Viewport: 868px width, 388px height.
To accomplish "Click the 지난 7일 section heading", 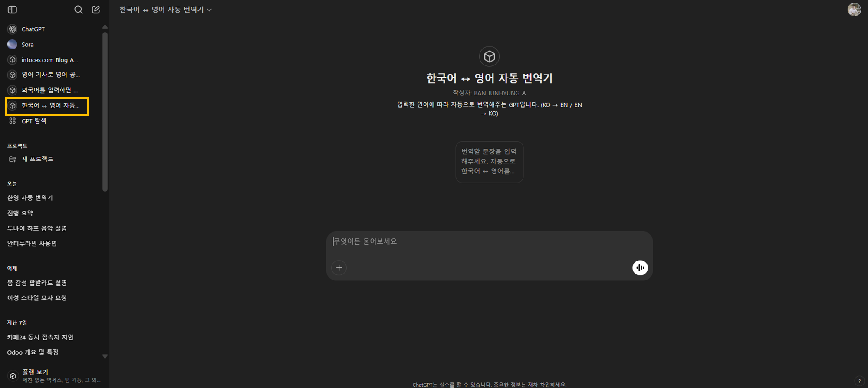I will click(x=17, y=323).
